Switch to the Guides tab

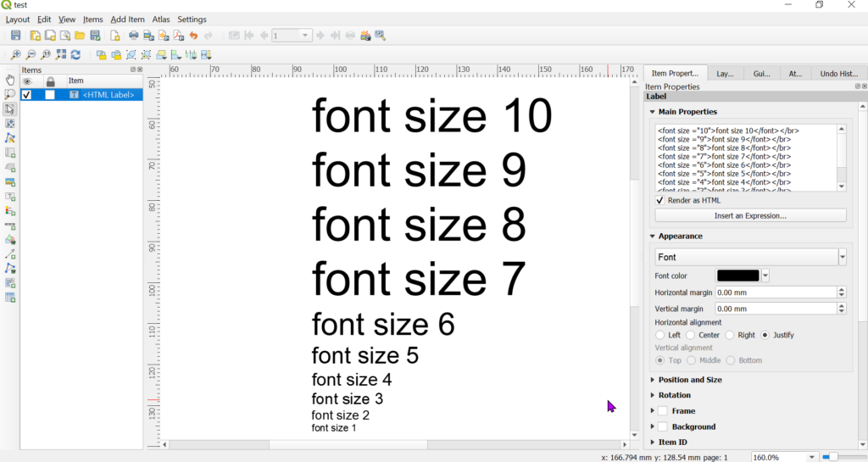pyautogui.click(x=761, y=74)
